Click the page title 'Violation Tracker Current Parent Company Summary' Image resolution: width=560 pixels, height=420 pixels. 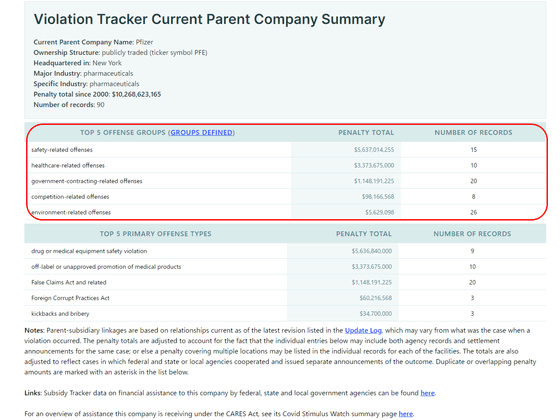[209, 19]
